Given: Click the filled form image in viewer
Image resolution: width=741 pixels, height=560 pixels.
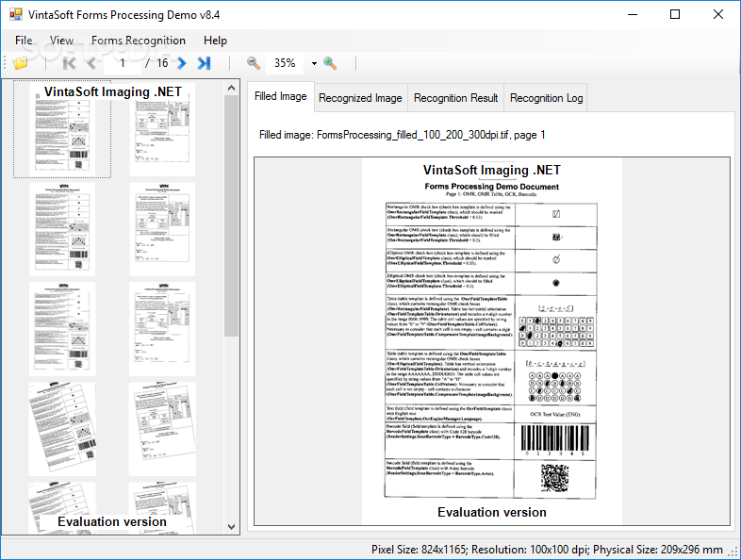Looking at the screenshot, I should 491,341.
